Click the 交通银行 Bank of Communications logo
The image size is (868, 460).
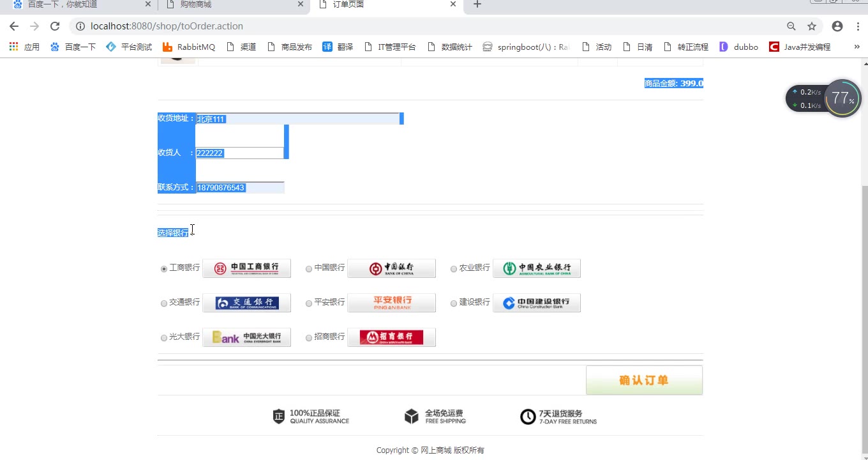click(246, 303)
